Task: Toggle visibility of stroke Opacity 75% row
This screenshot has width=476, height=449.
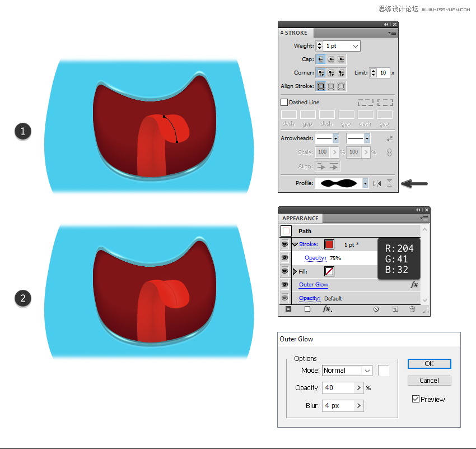Action: coord(284,258)
